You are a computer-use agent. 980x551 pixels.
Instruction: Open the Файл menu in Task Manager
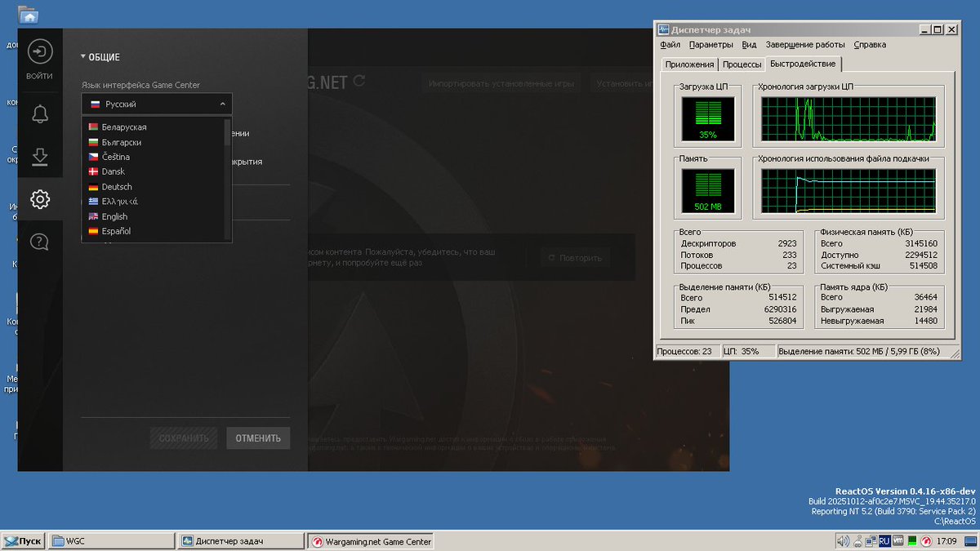[670, 45]
